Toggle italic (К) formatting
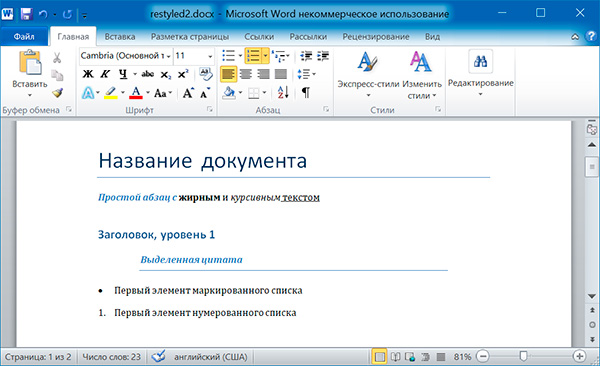Screen dimensions: 600x366 point(105,74)
